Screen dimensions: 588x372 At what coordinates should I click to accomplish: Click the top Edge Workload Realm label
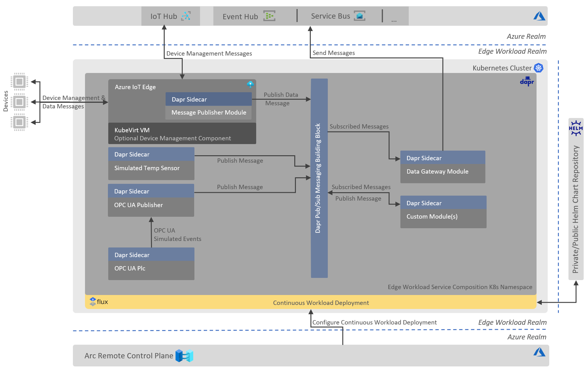click(512, 51)
